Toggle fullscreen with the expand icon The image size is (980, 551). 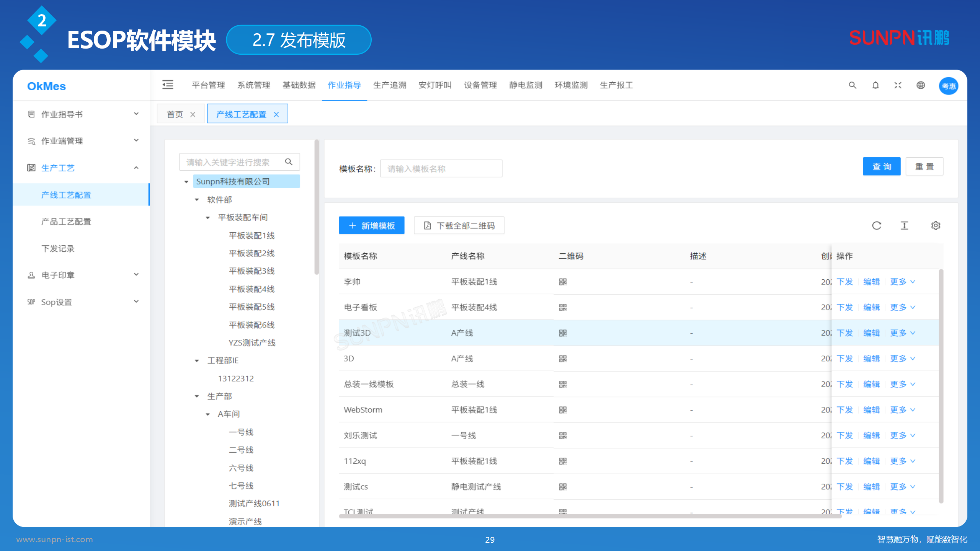point(898,85)
